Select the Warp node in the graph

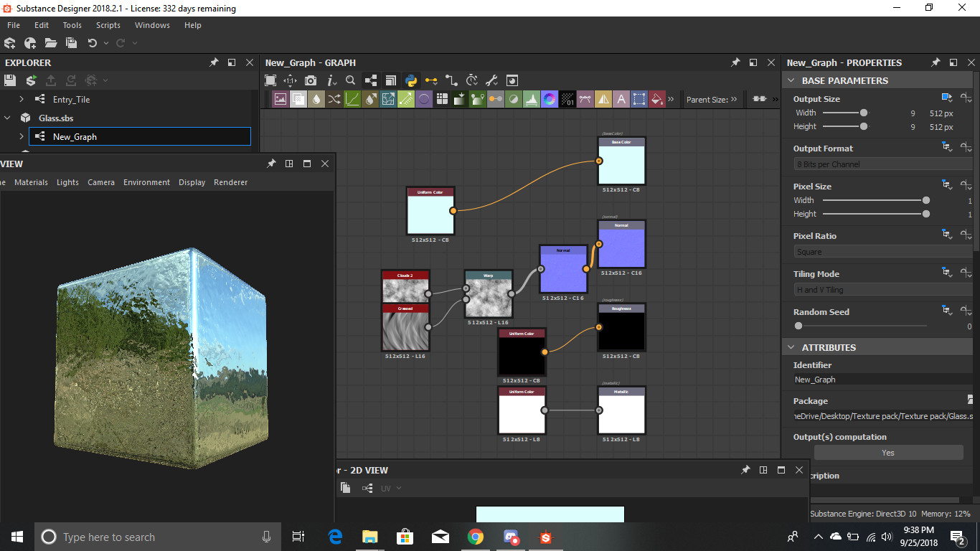[x=489, y=294]
